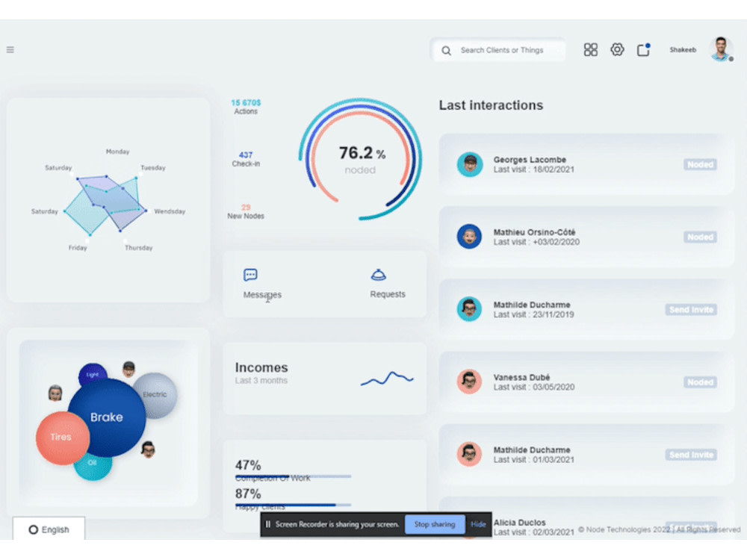Open the hamburger menu
Image resolution: width=747 pixels, height=560 pixels.
10,49
